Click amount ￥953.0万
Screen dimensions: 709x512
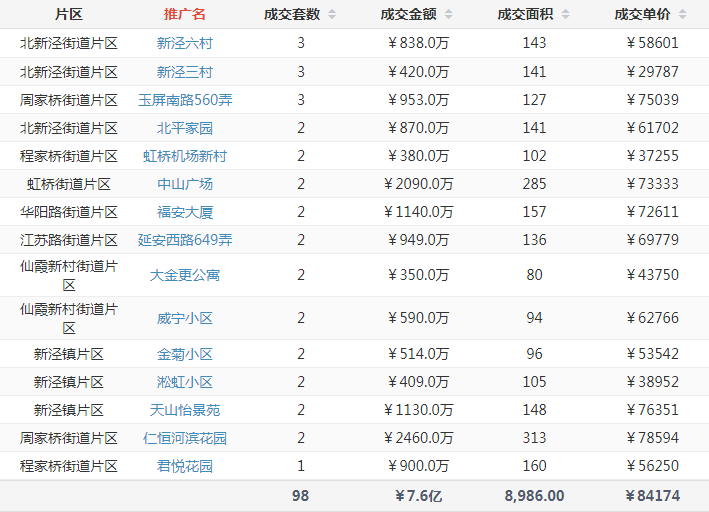(418, 100)
